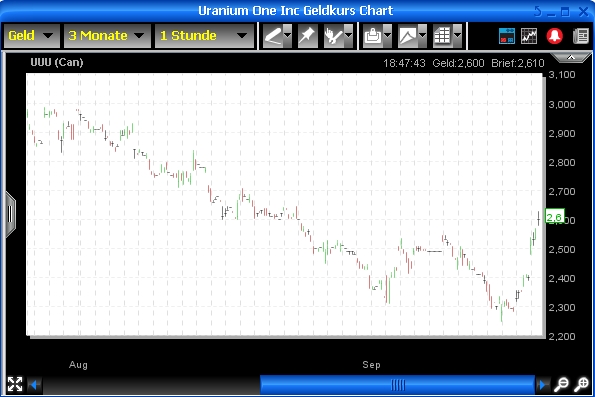Image resolution: width=595 pixels, height=397 pixels.
Task: Click the lock chart icon
Action: click(373, 36)
